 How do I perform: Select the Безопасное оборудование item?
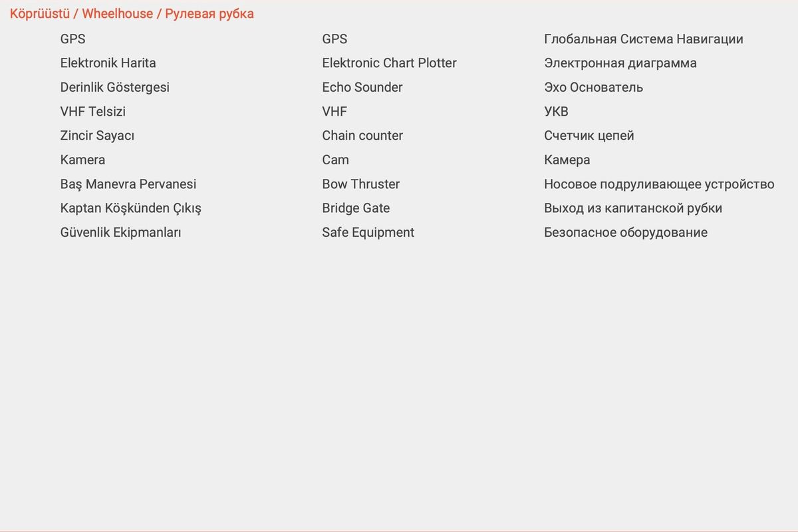pyautogui.click(x=625, y=233)
